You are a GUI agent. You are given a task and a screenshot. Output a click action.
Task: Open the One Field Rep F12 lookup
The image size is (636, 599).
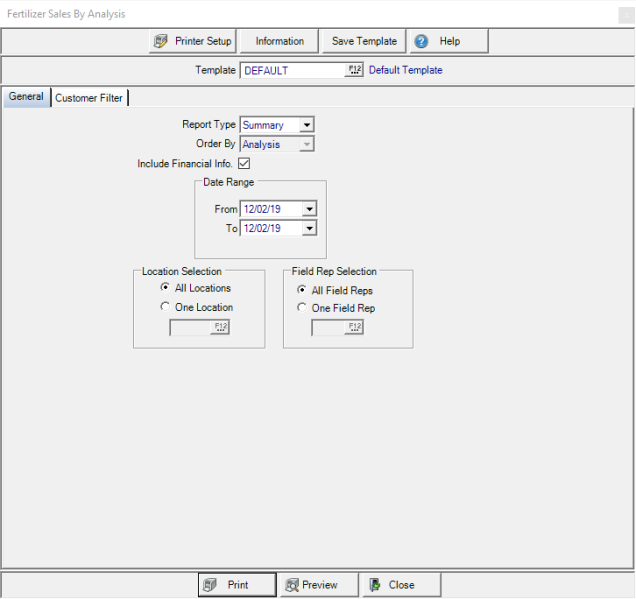(x=354, y=327)
